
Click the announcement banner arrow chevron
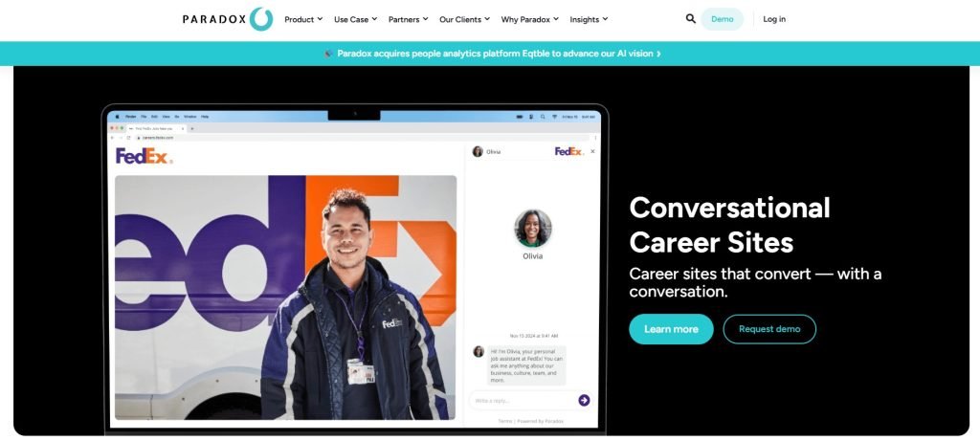point(658,54)
